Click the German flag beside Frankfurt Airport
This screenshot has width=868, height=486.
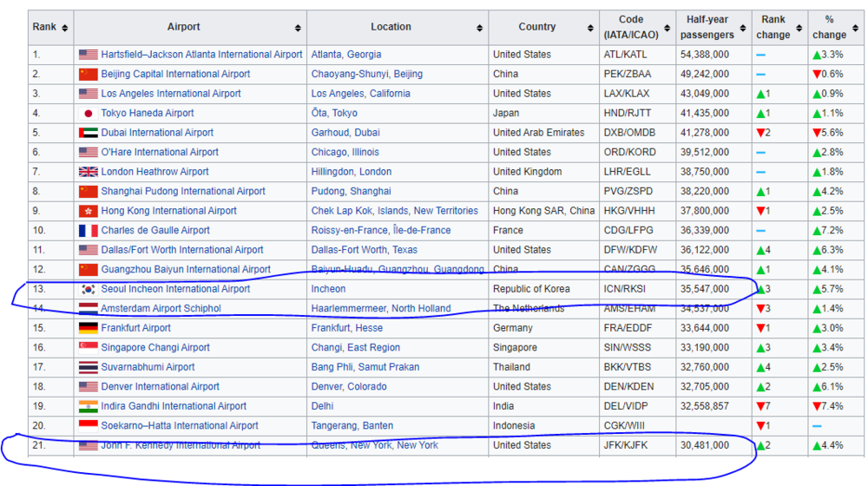pyautogui.click(x=88, y=328)
